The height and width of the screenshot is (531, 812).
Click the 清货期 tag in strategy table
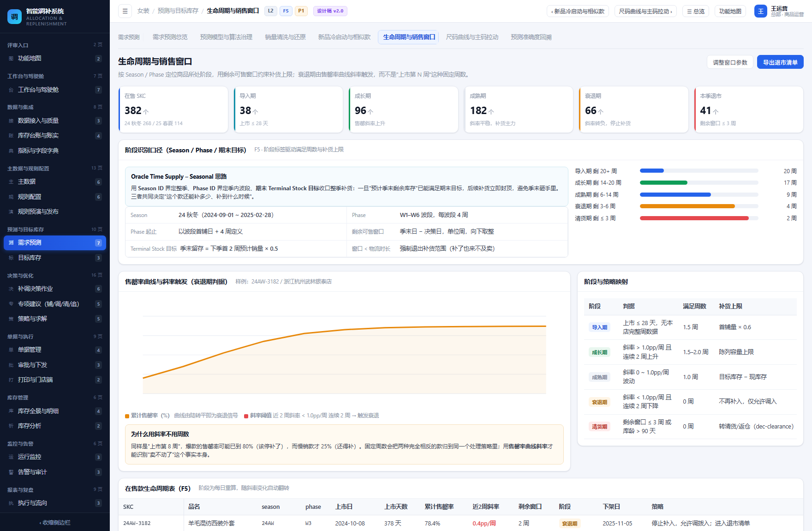pyautogui.click(x=599, y=427)
